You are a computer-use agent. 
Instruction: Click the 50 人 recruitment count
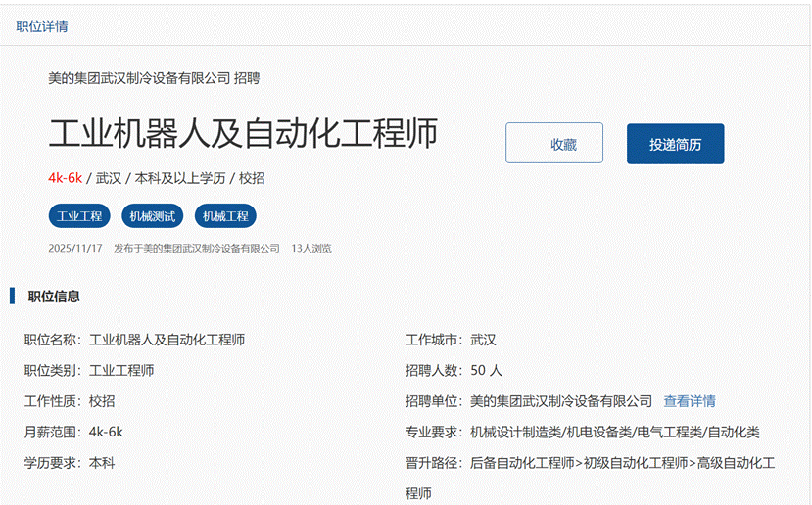[486, 371]
